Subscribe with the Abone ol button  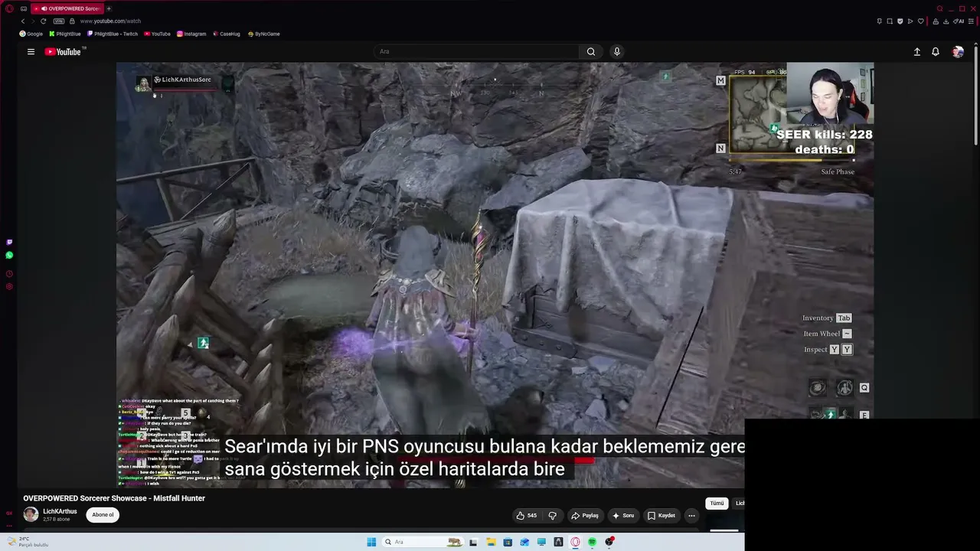(x=103, y=515)
